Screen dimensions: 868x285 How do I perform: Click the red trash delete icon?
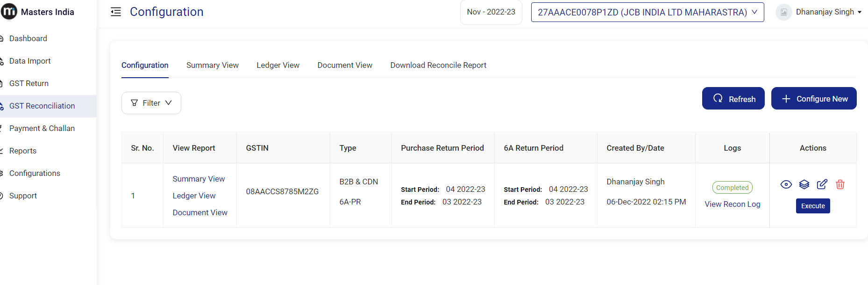[840, 184]
